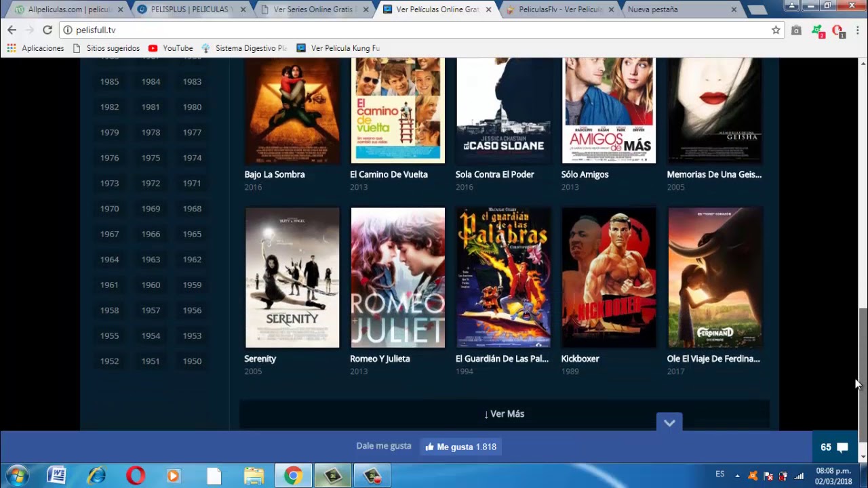
Task: Launch Opera browser from taskbar
Action: (136, 476)
